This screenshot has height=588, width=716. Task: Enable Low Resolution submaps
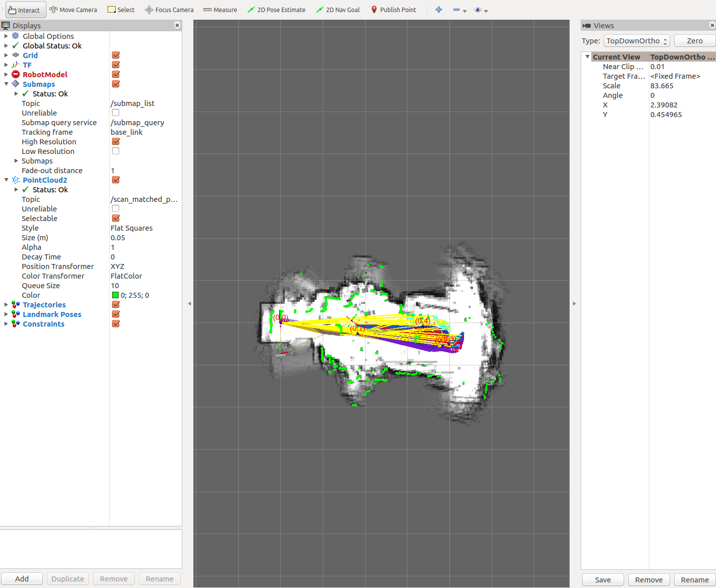tap(116, 150)
